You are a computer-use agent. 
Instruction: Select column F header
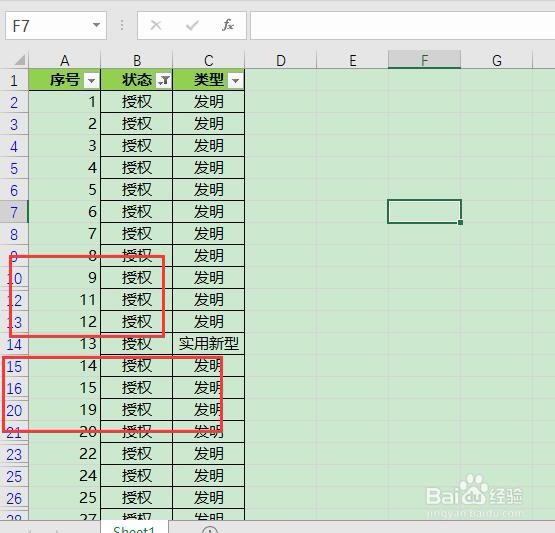tap(424, 60)
